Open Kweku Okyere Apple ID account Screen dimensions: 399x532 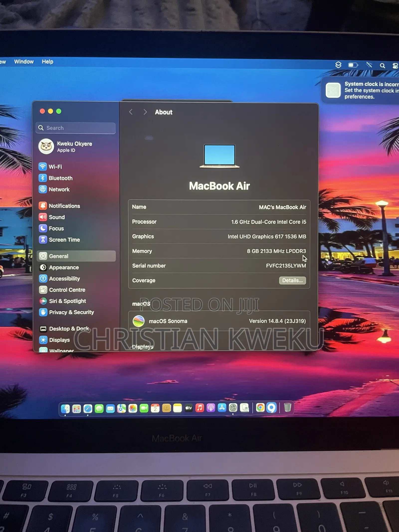click(65, 147)
